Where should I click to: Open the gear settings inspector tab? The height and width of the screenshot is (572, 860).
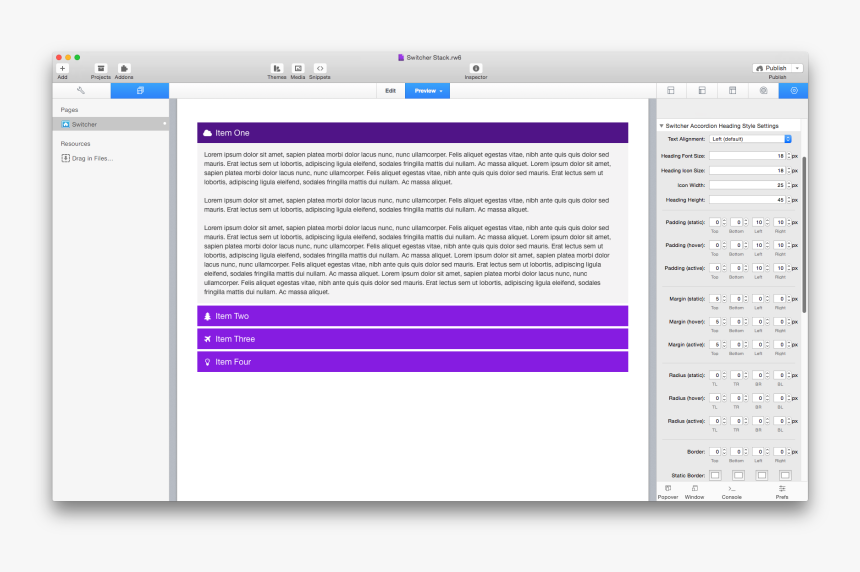pyautogui.click(x=794, y=90)
